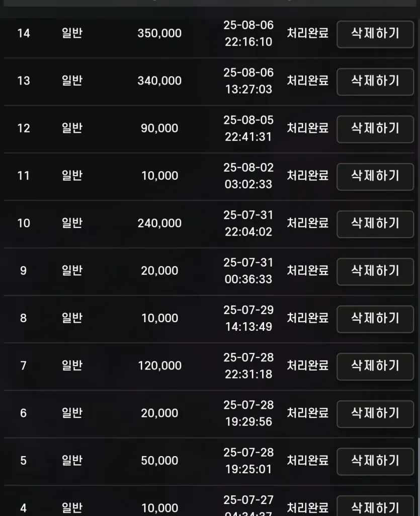Remove entry 12 dated 25-08-05
This screenshot has width=420, height=516.
[x=375, y=129]
